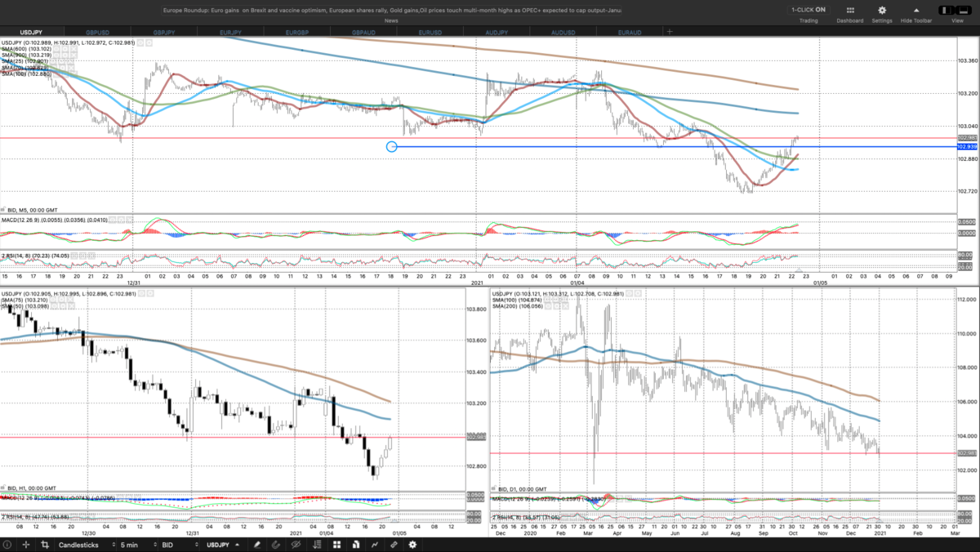Open the GBPAUD chart tab
This screenshot has height=552, width=980.
363,31
